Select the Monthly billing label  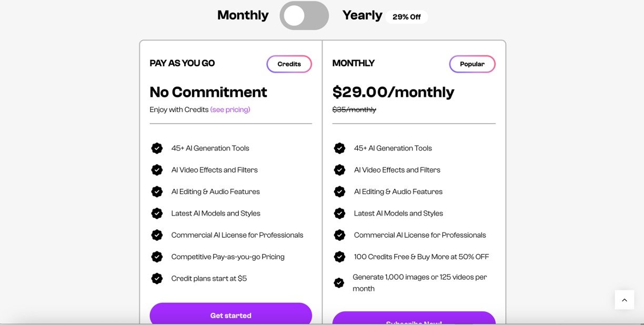click(243, 15)
